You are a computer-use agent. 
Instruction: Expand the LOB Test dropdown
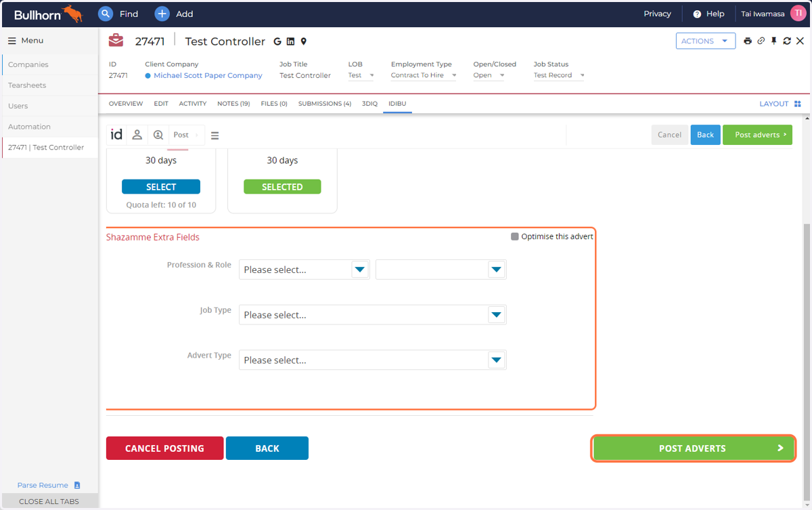point(361,75)
